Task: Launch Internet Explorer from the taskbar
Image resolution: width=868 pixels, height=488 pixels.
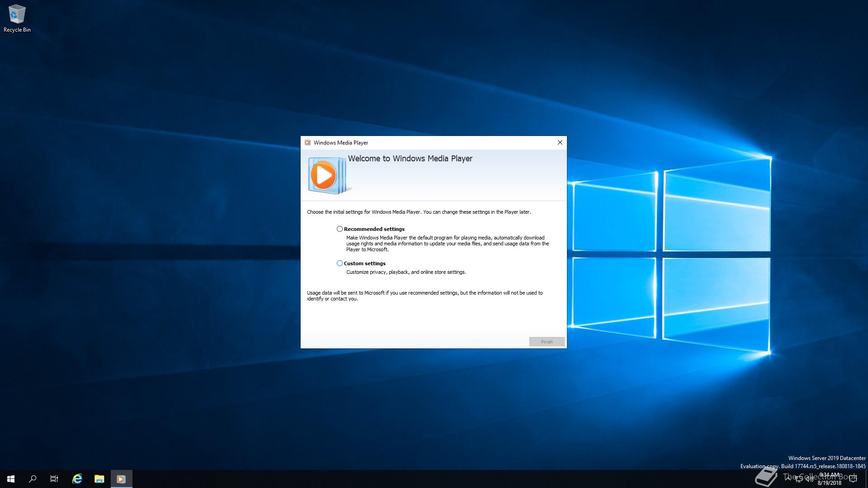Action: (x=77, y=479)
